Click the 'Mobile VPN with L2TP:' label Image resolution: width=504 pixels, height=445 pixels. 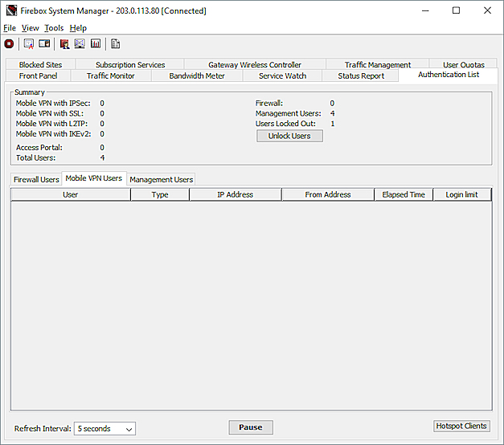tap(51, 124)
